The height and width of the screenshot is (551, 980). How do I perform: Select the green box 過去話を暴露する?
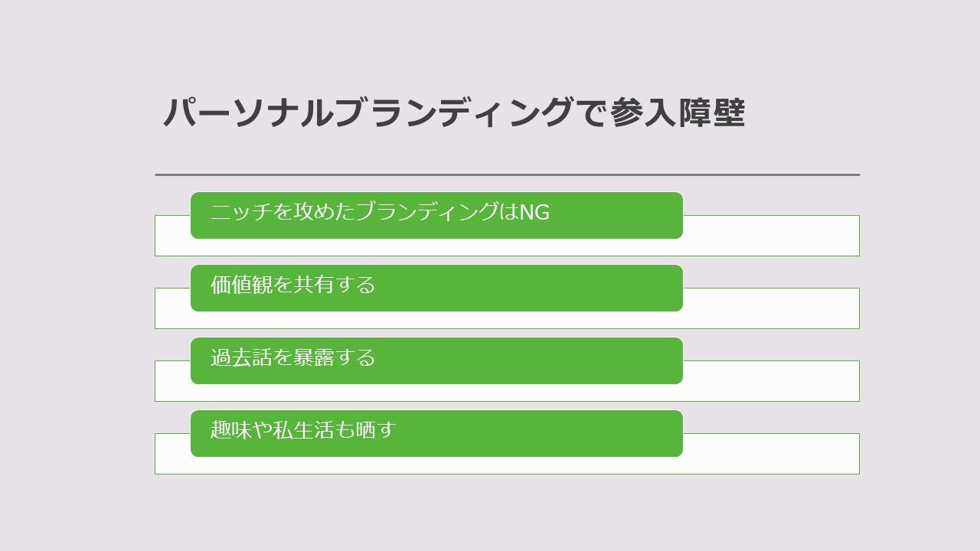click(436, 360)
